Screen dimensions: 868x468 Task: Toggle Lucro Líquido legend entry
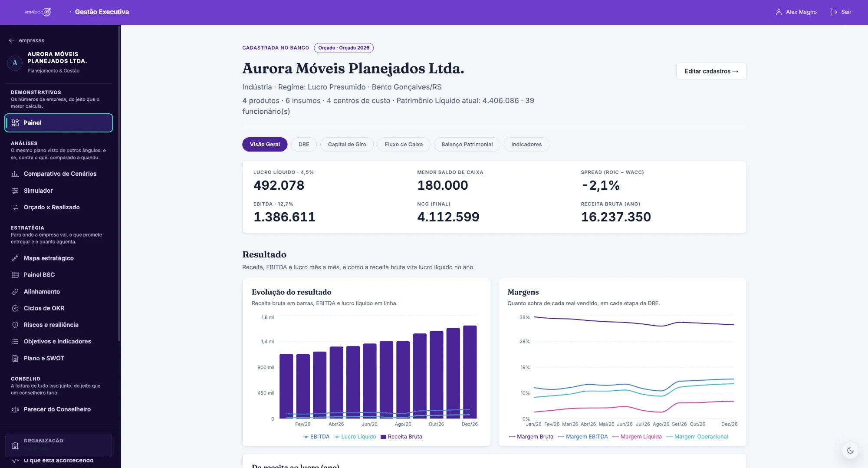pyautogui.click(x=355, y=437)
